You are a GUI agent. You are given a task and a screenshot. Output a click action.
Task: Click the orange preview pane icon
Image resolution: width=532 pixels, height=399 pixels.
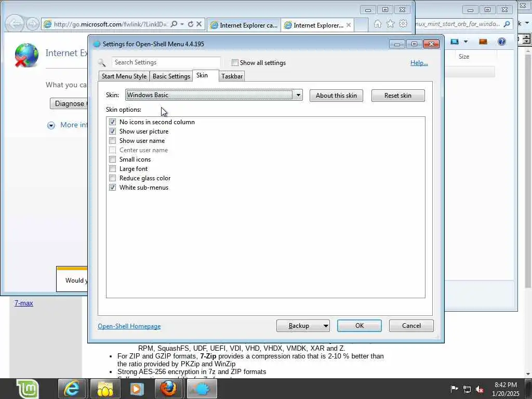tap(483, 42)
